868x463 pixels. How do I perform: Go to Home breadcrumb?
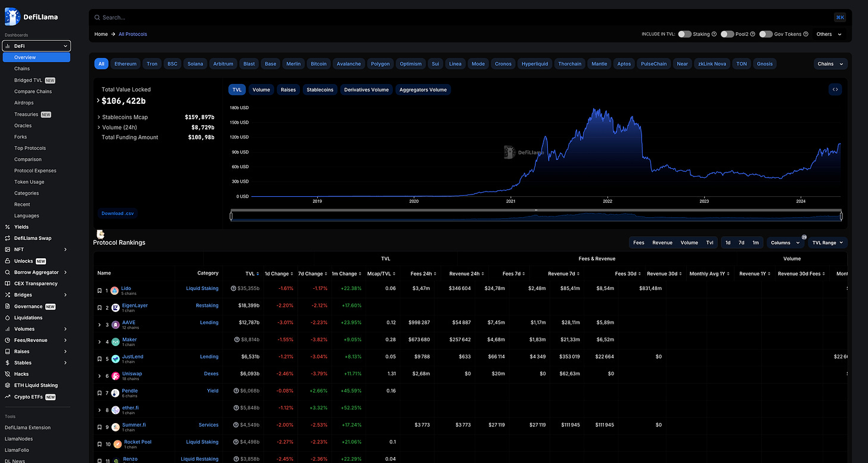coord(101,34)
